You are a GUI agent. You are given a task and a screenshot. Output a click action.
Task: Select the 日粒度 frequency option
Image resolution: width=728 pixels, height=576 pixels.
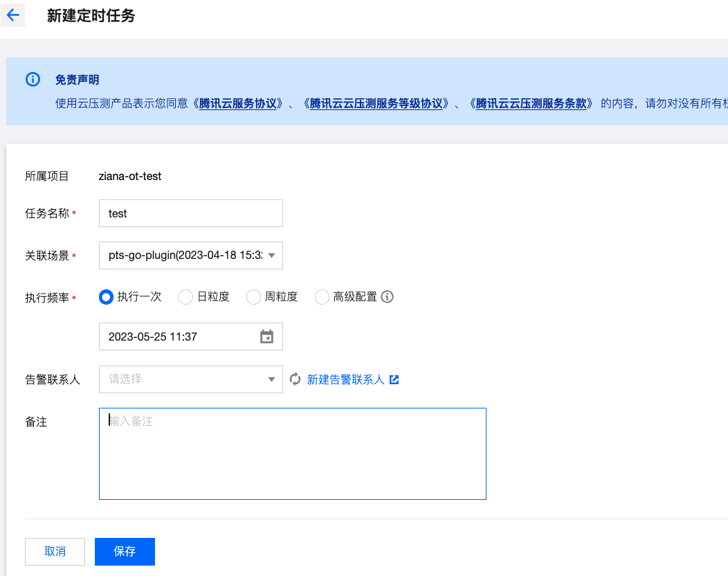point(185,297)
